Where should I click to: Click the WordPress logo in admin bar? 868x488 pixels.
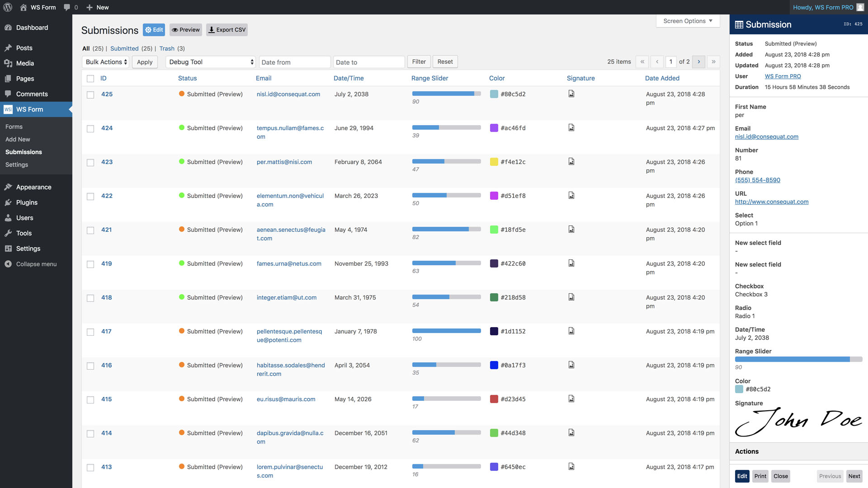pos(8,7)
